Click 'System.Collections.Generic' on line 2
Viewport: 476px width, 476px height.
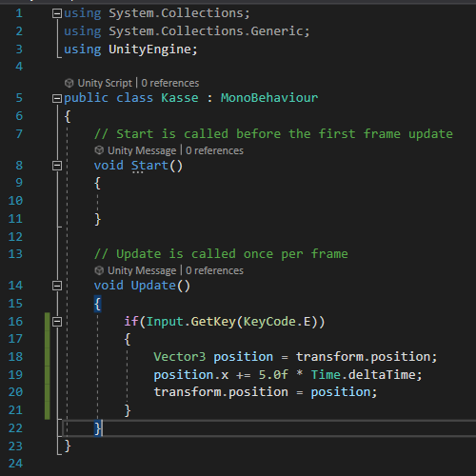point(206,31)
